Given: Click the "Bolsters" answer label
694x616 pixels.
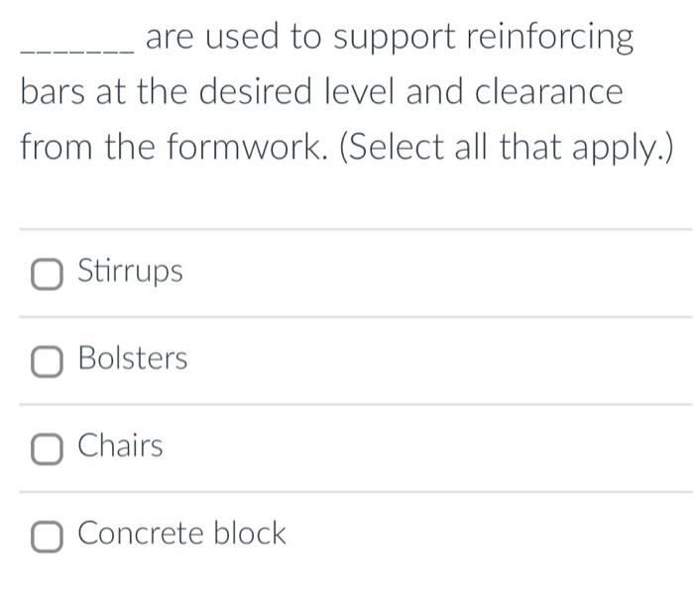Looking at the screenshot, I should point(133,358).
